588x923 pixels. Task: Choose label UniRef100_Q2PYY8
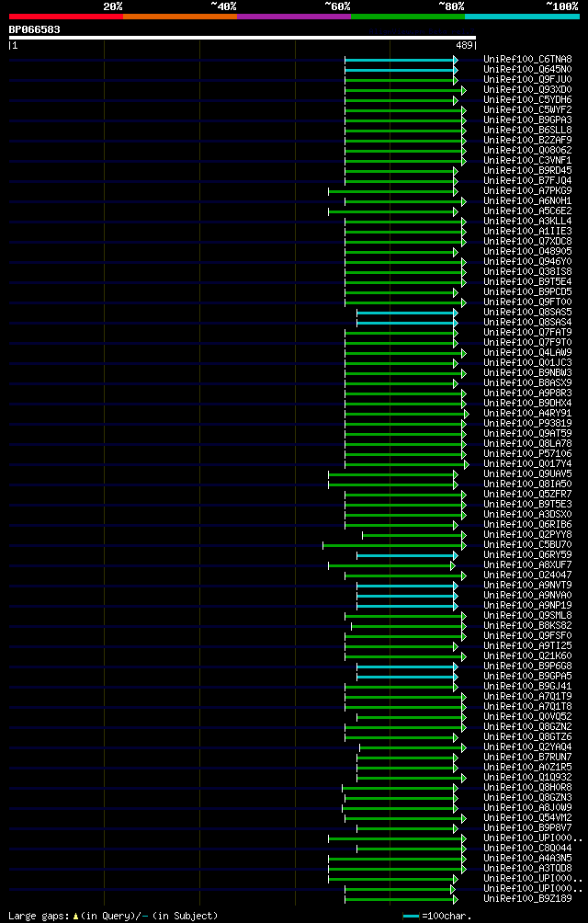[x=526, y=534]
